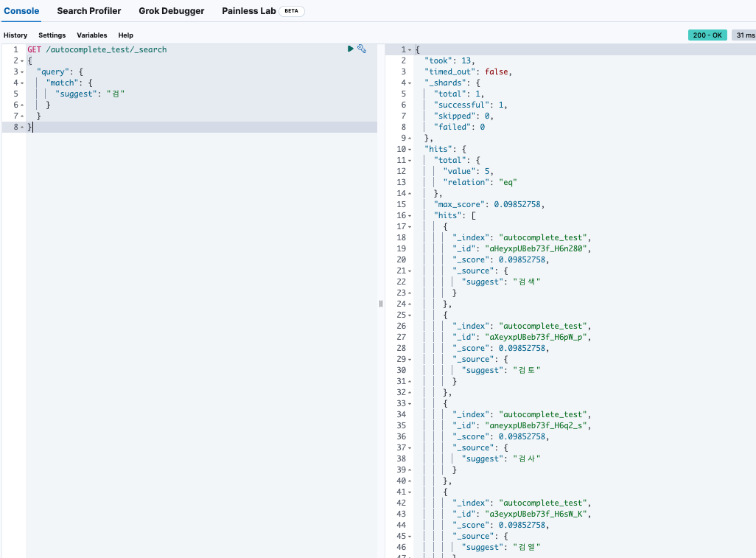756x558 pixels.
Task: Fold the outer "hits" object on response line 10
Action: point(410,149)
